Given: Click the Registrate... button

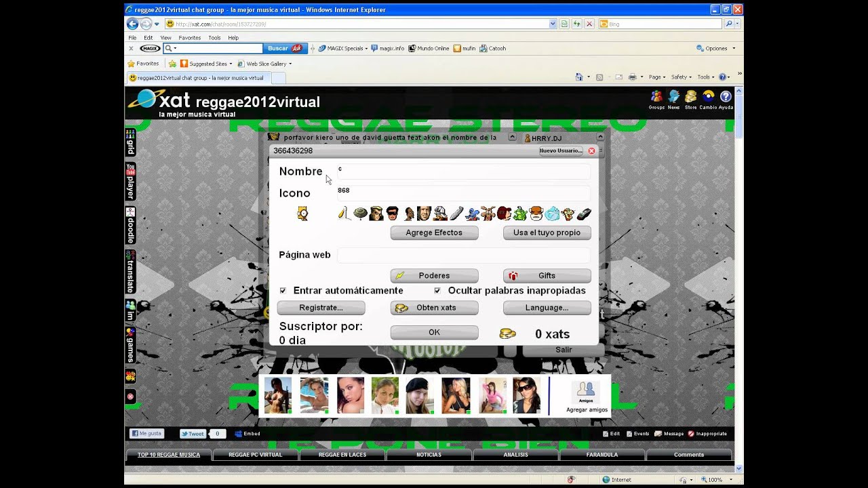Looking at the screenshot, I should (321, 308).
